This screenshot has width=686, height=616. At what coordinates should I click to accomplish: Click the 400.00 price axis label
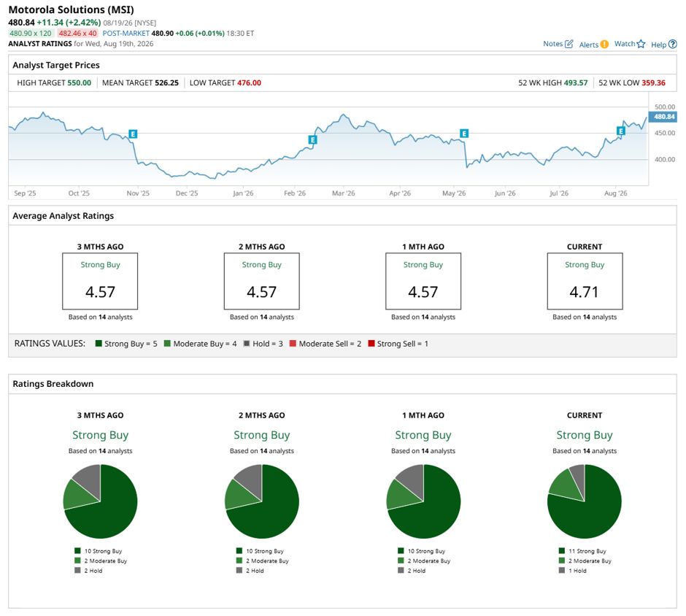click(665, 160)
